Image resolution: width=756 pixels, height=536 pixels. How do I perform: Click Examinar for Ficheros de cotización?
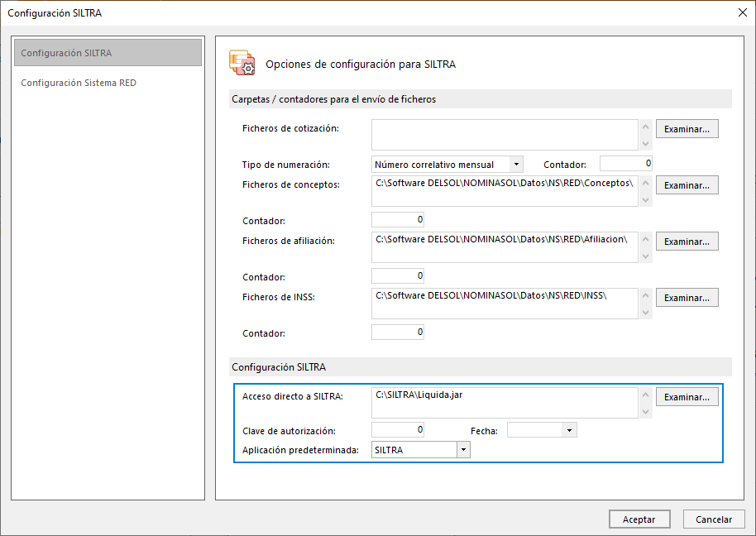click(687, 129)
